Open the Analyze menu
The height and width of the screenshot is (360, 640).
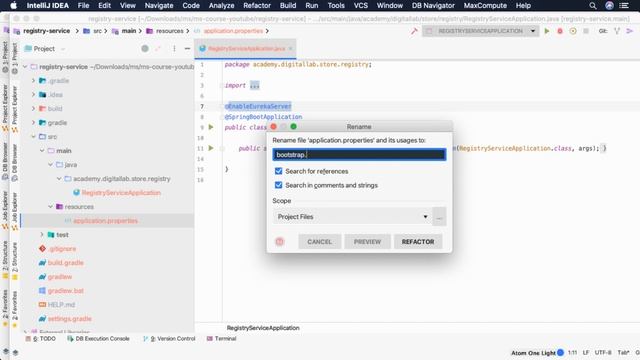221,6
